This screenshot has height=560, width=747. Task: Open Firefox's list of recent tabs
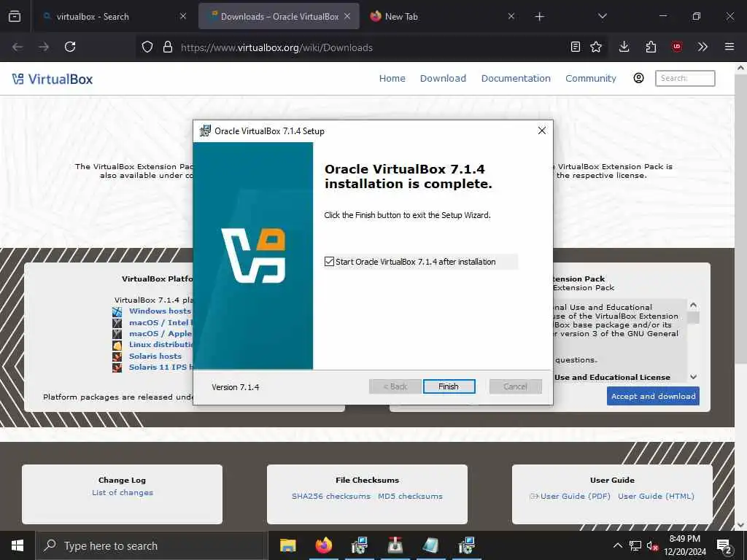pyautogui.click(x=15, y=17)
